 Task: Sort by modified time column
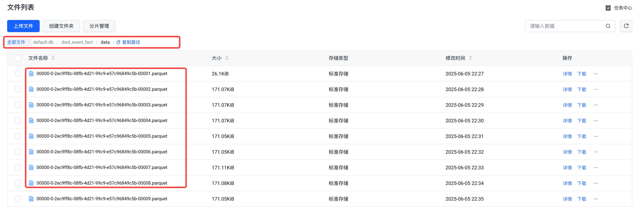(x=470, y=58)
